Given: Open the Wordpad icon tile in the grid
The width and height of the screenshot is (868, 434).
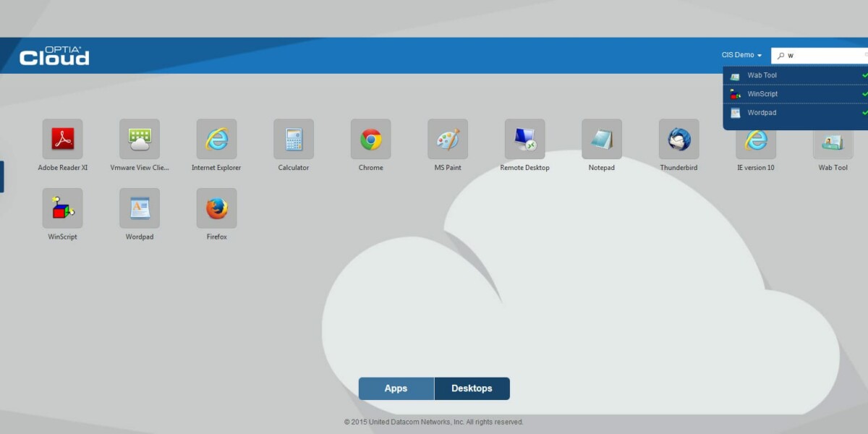Looking at the screenshot, I should [140, 208].
